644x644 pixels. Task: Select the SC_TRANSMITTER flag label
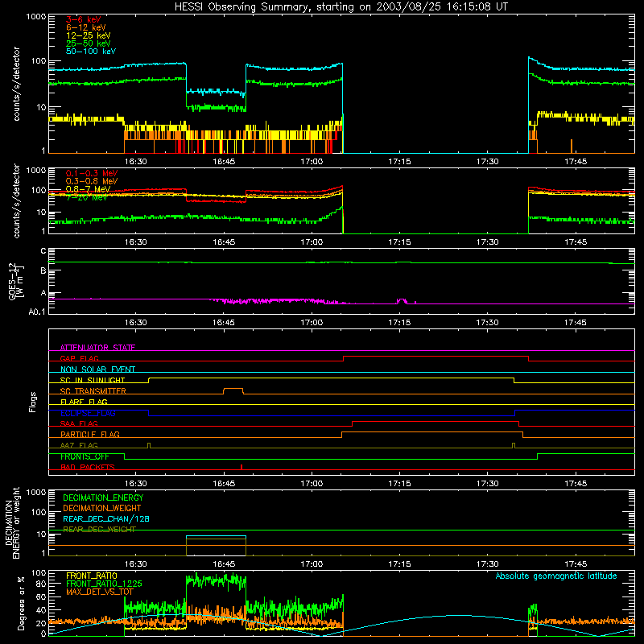tap(93, 391)
